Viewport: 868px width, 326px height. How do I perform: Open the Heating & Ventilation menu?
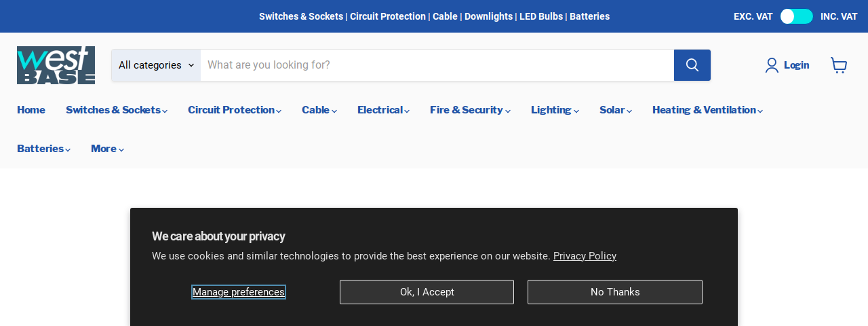pos(707,110)
